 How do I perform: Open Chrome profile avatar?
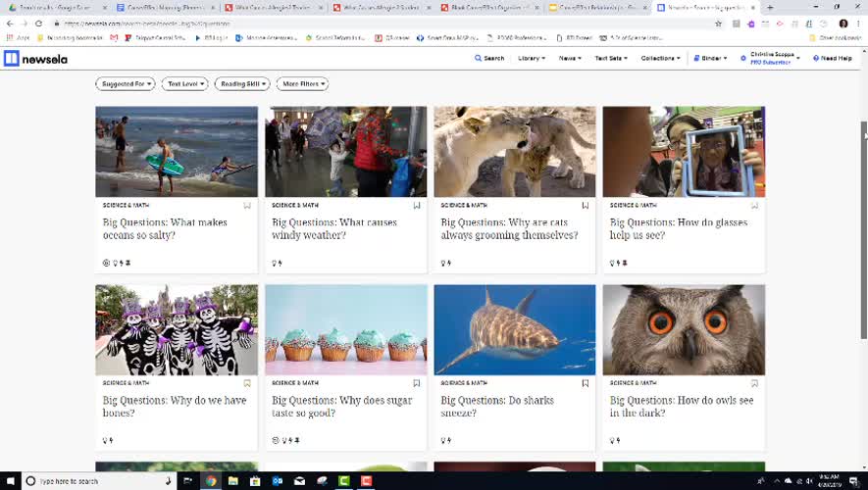click(843, 24)
